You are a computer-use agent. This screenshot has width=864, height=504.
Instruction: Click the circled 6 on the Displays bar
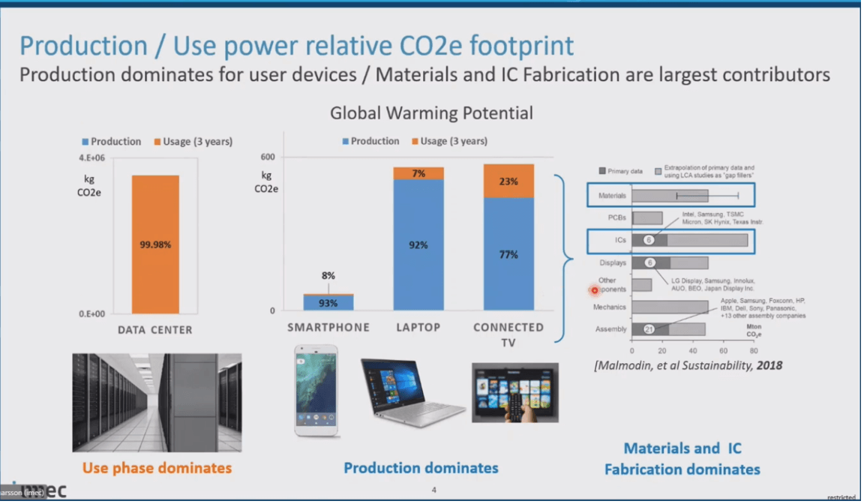click(650, 263)
